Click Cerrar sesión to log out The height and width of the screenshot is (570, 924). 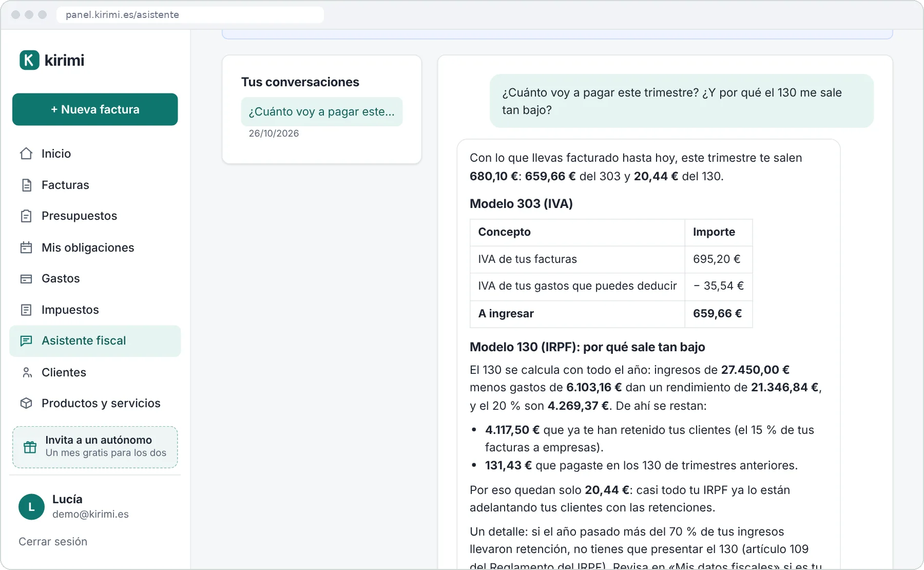point(53,542)
